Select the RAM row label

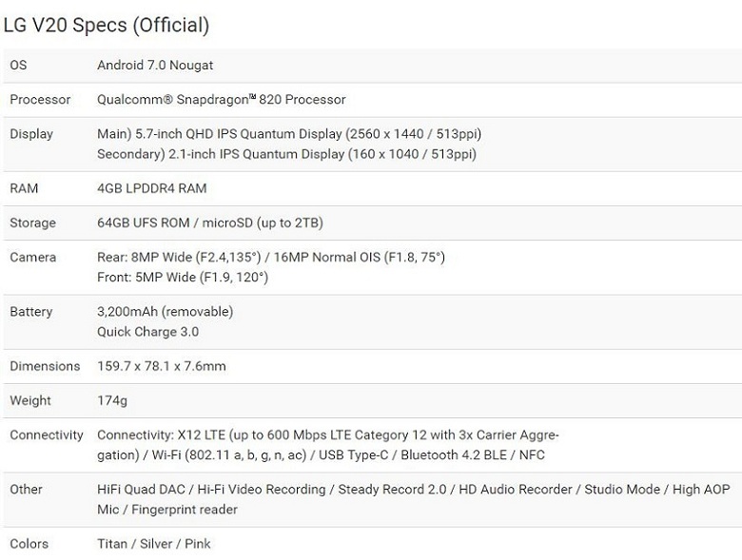[x=24, y=188]
